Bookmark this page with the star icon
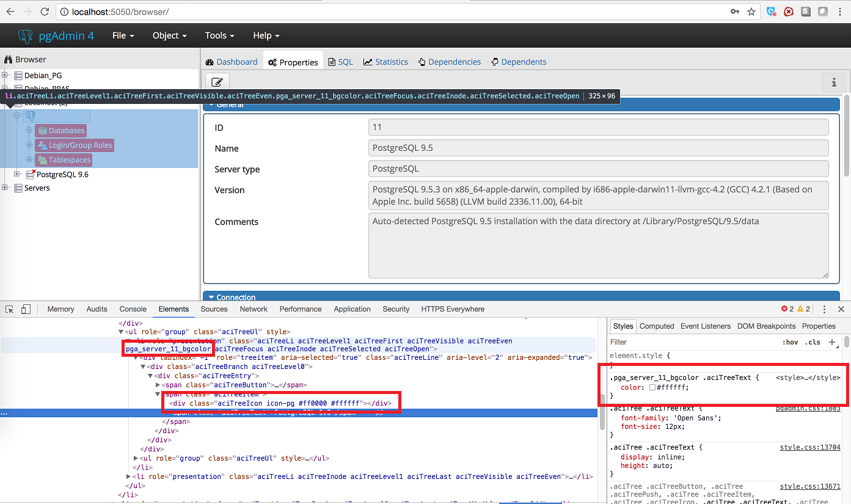 (x=751, y=12)
